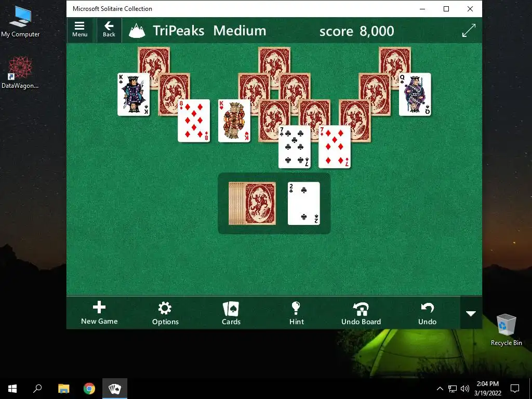The image size is (532, 399).
Task: Launch File Explorer from taskbar
Action: [x=63, y=389]
